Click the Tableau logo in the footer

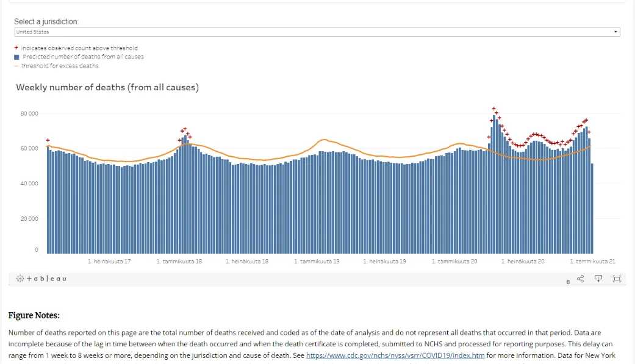click(x=41, y=279)
